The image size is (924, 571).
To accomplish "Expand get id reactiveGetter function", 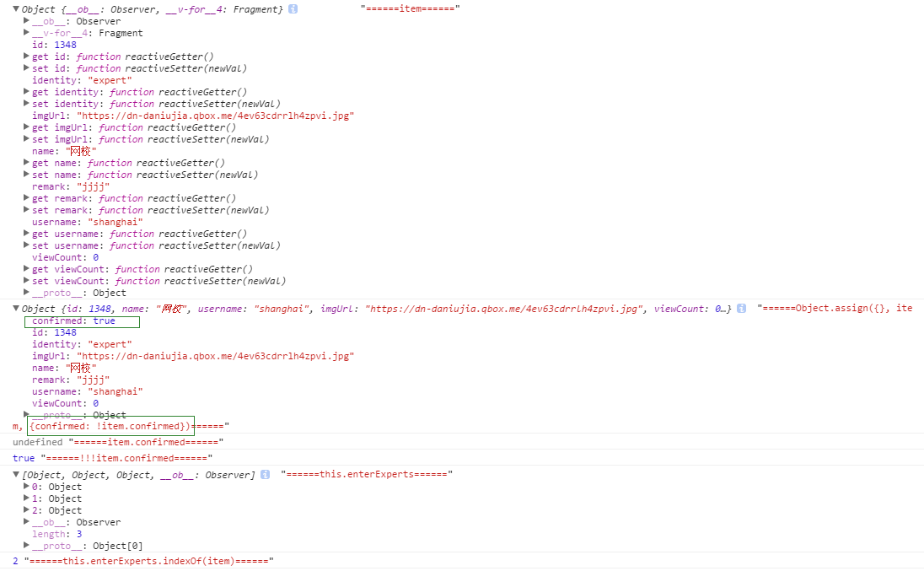I will pos(26,57).
